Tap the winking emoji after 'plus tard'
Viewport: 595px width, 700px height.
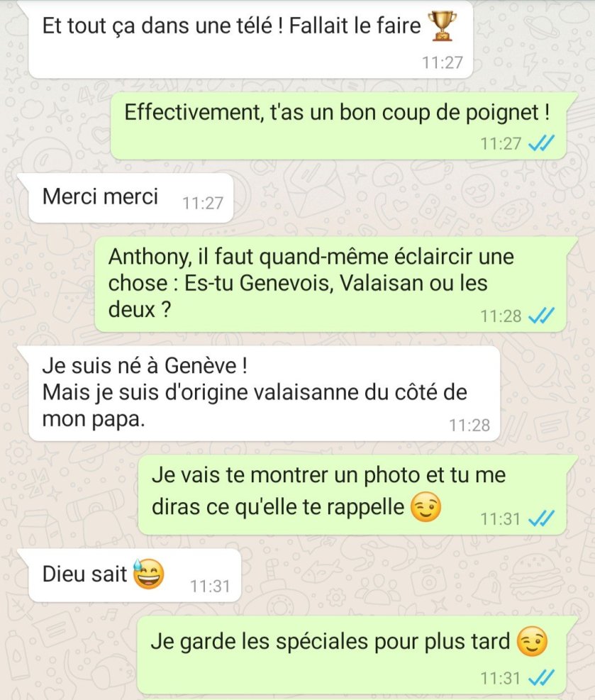point(532,642)
